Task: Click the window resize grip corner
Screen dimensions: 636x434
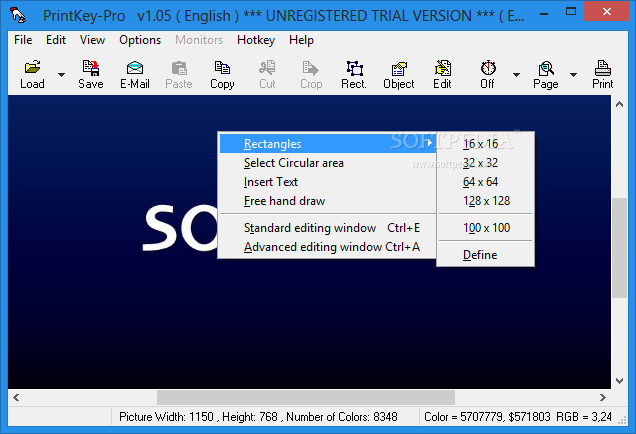Action: [622, 421]
